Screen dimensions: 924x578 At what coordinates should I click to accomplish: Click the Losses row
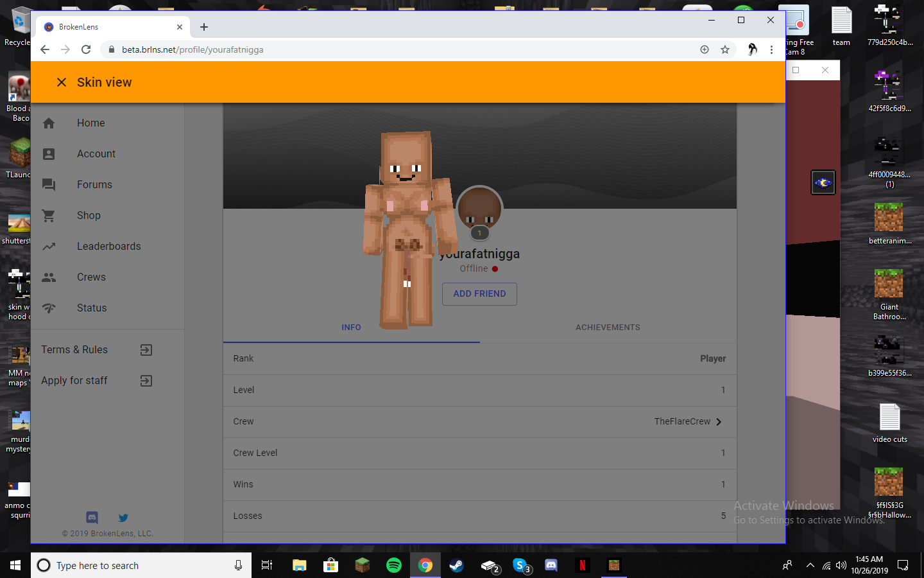480,516
